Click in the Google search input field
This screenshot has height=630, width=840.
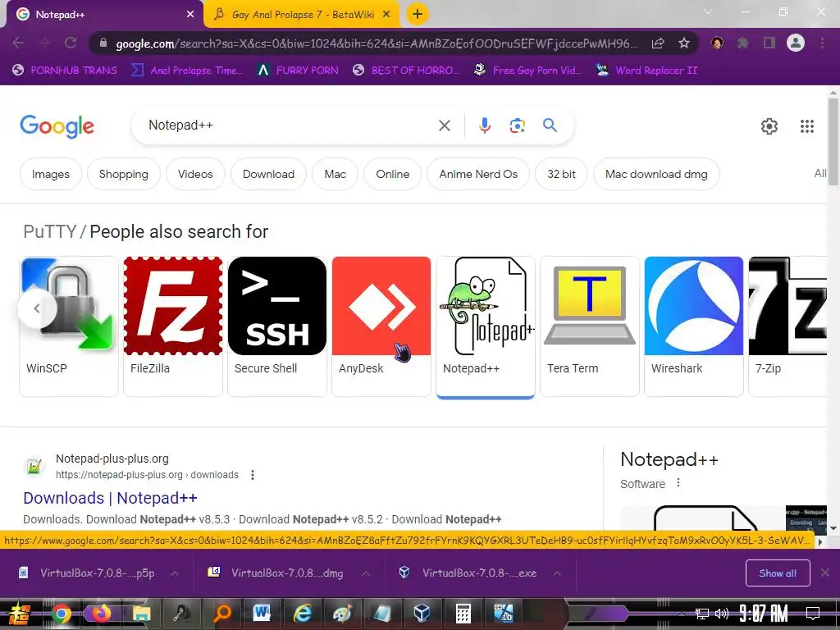pos(290,126)
